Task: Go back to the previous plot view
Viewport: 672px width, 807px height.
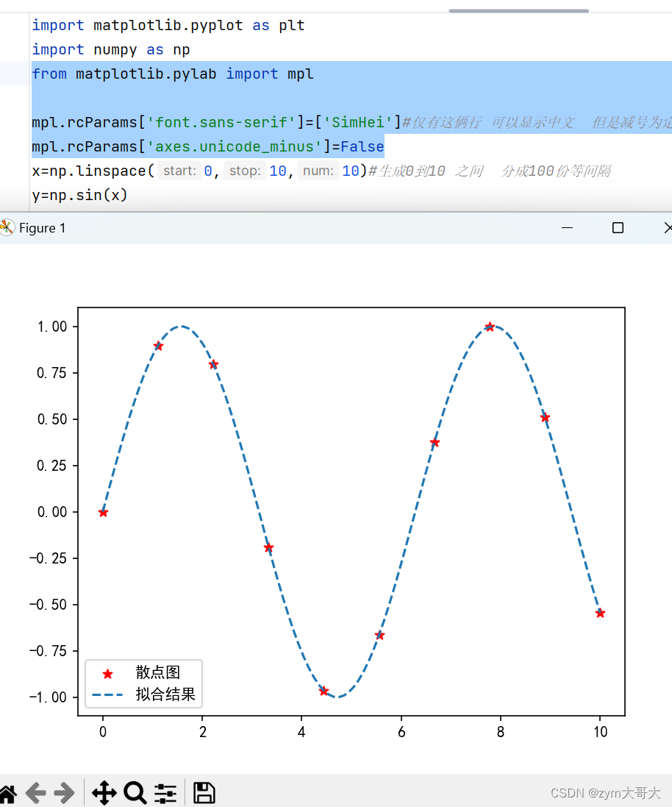Action: 35,792
